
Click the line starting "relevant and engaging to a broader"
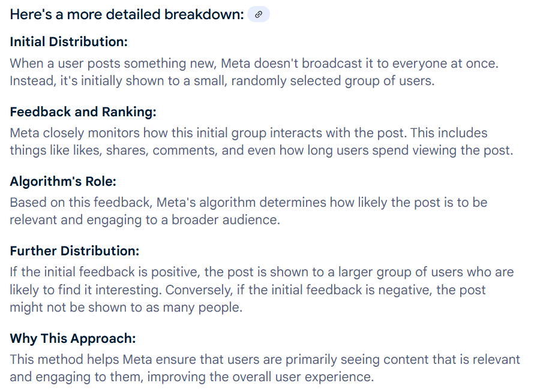tap(145, 219)
